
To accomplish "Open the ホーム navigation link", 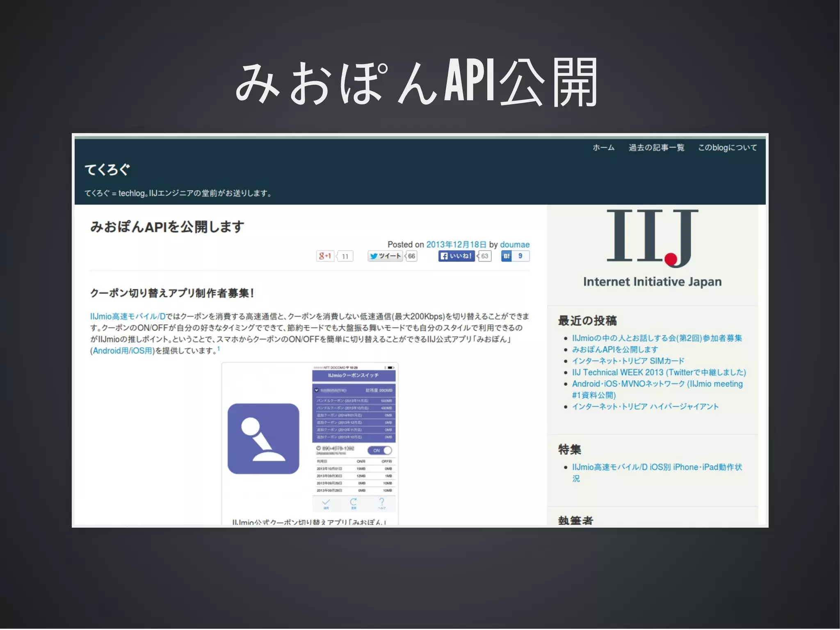I will click(603, 147).
